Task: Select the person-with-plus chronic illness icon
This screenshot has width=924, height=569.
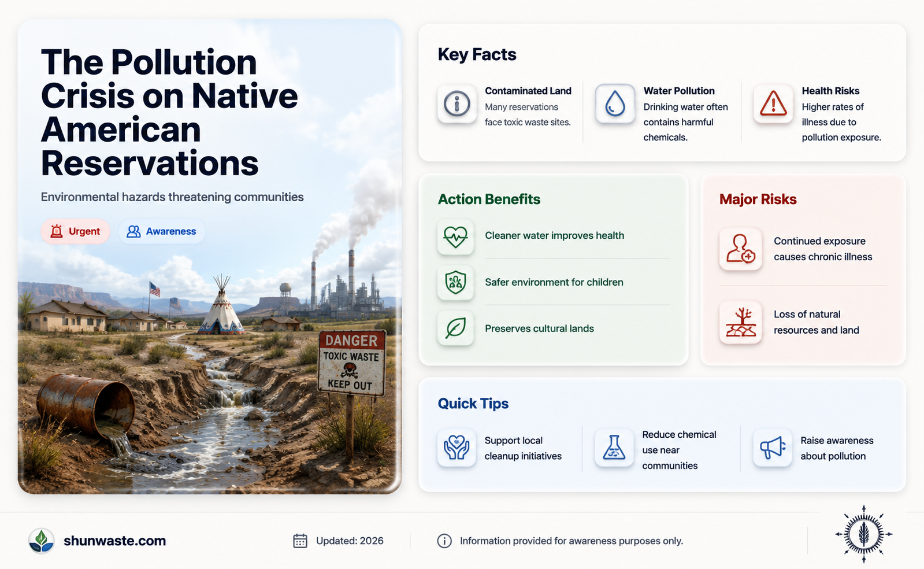Action: click(740, 249)
